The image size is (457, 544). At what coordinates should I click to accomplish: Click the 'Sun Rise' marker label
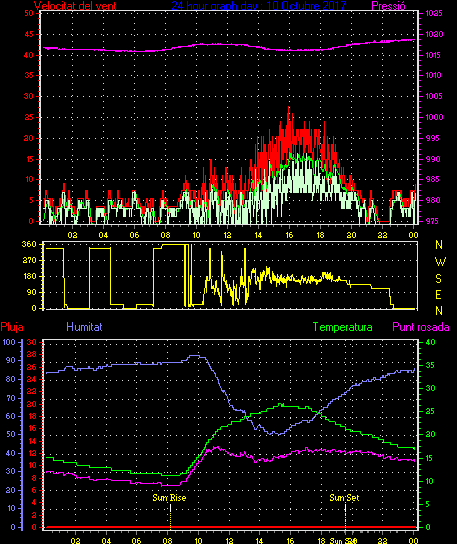[169, 498]
